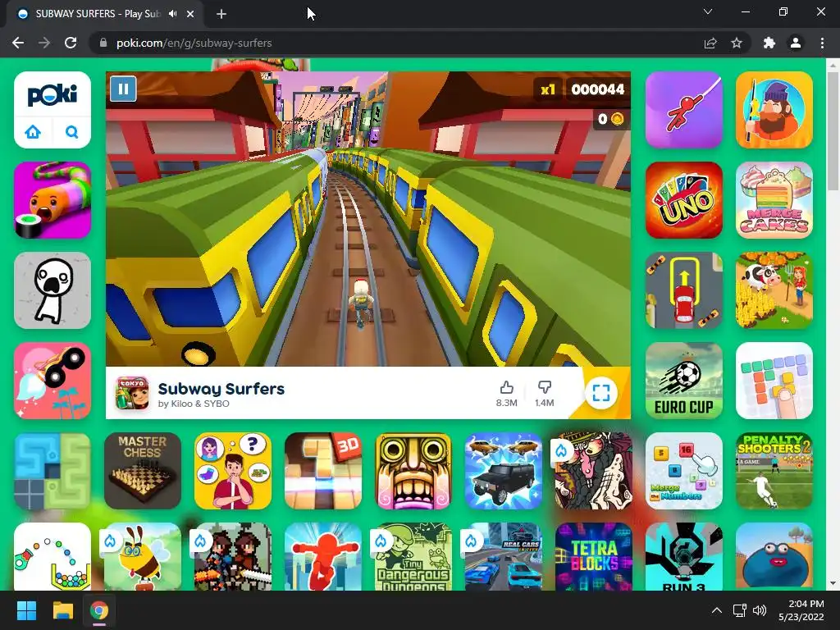Open the UNO game tile
840x630 pixels.
(x=684, y=200)
